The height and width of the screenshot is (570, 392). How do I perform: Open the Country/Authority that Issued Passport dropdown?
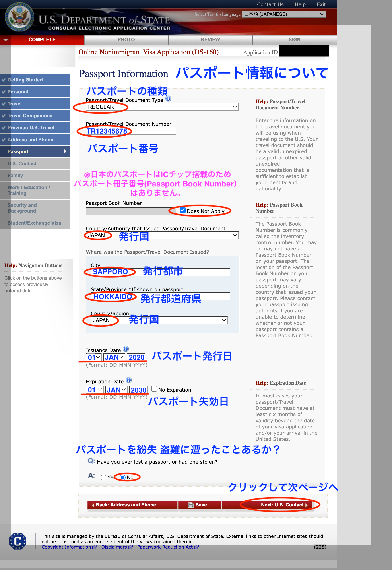(x=162, y=235)
